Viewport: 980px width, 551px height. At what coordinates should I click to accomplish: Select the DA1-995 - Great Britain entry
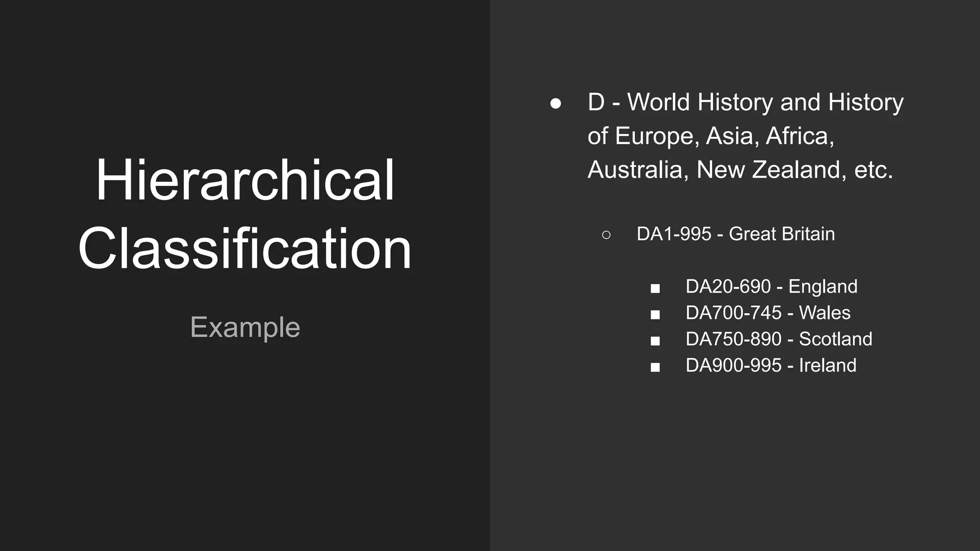click(x=735, y=234)
